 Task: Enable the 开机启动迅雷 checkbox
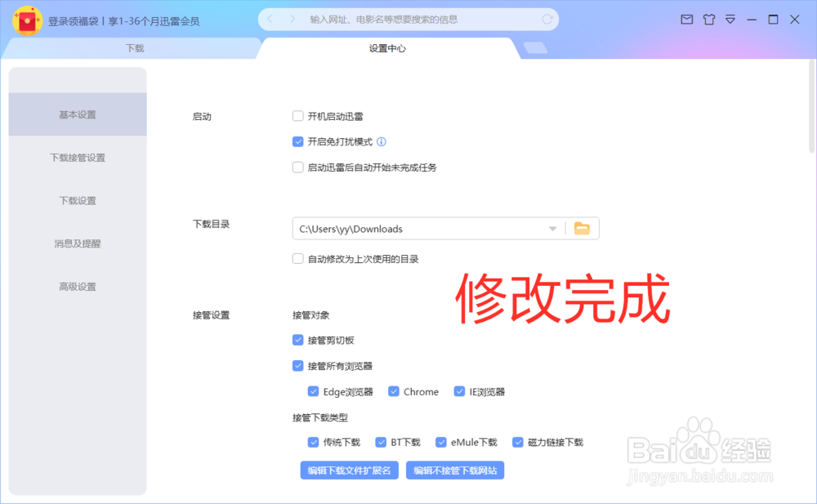coord(297,116)
